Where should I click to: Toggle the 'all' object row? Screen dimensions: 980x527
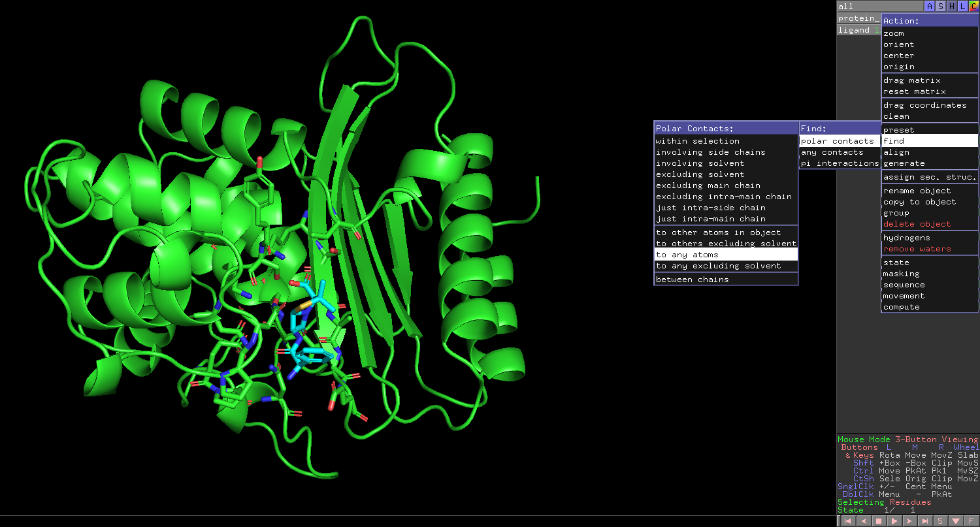[x=880, y=6]
